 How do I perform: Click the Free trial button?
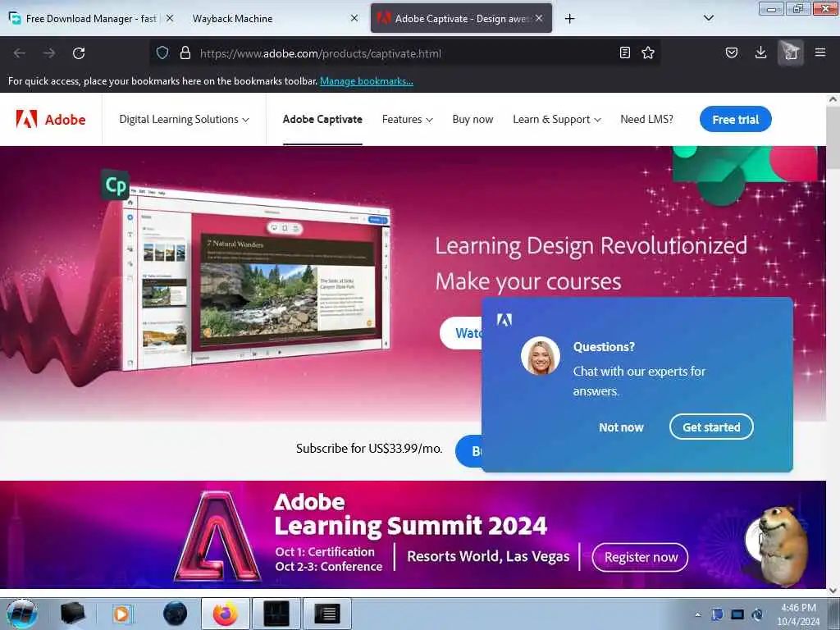pos(735,120)
